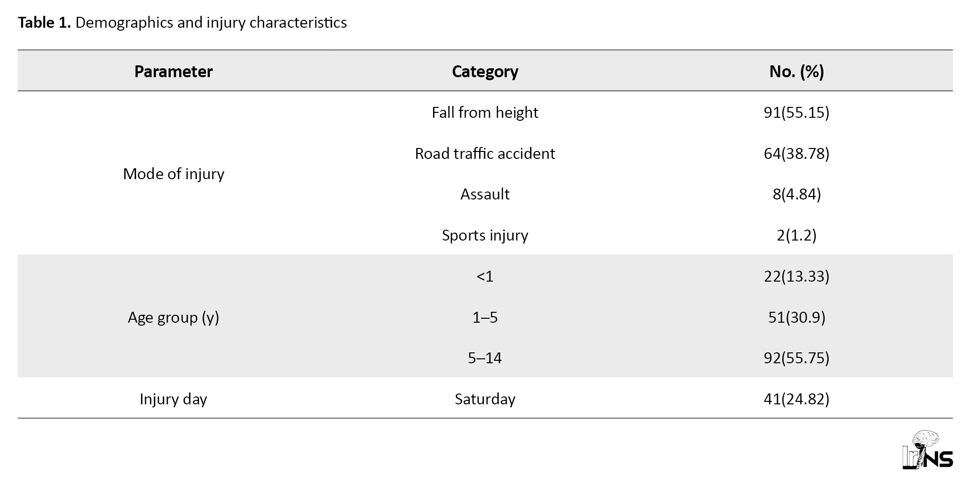Viewport: 980px width, 487px height.
Task: Click the Injury day row label
Action: point(173,399)
